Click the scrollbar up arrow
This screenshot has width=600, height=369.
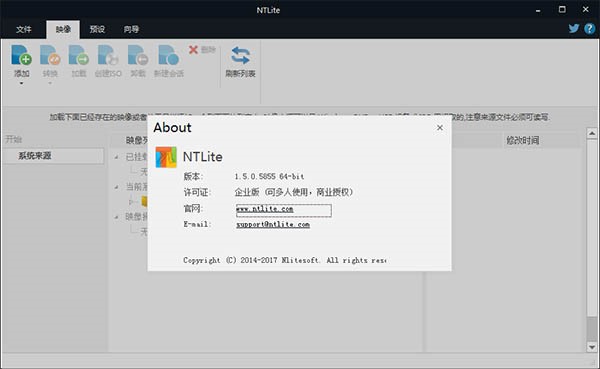pos(592,133)
